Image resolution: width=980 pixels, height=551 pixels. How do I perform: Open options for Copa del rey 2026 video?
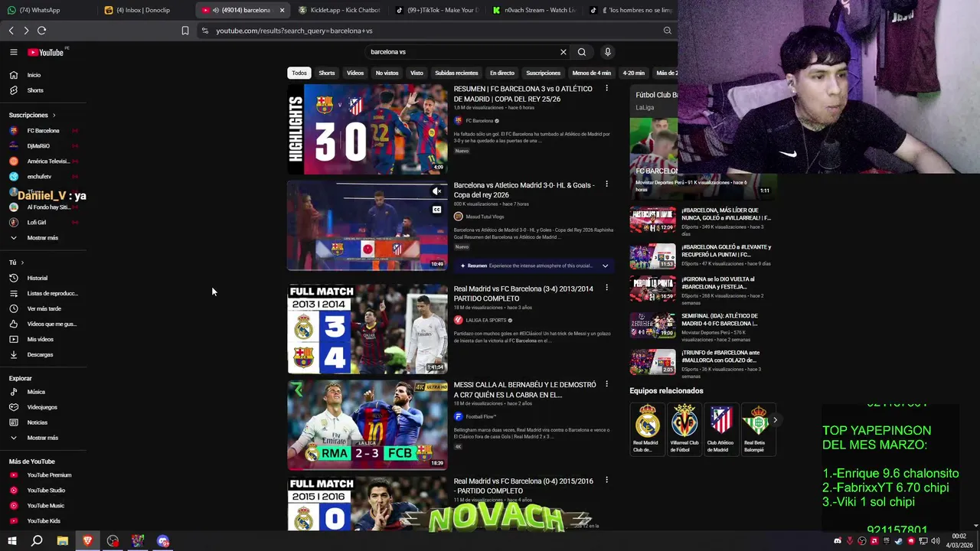click(606, 184)
